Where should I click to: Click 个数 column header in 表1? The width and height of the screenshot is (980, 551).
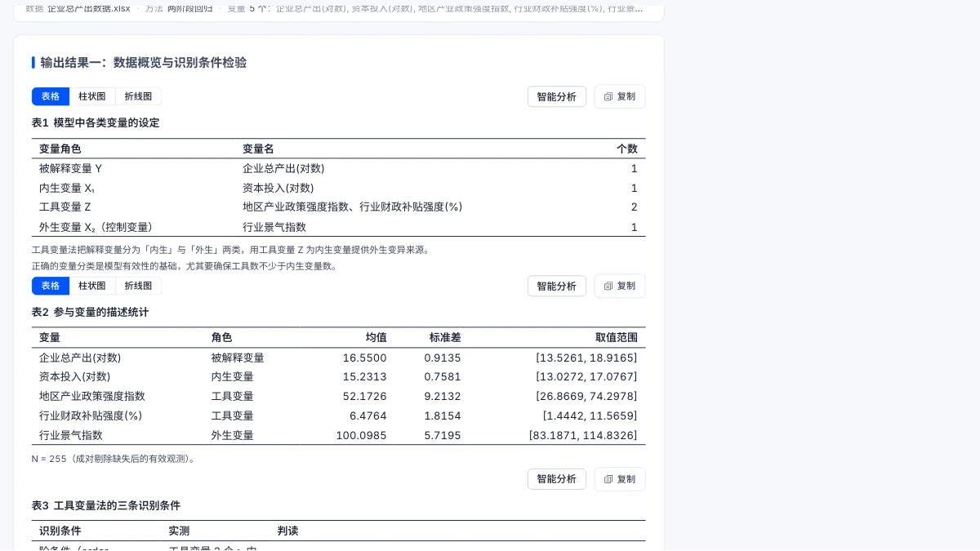tap(627, 149)
